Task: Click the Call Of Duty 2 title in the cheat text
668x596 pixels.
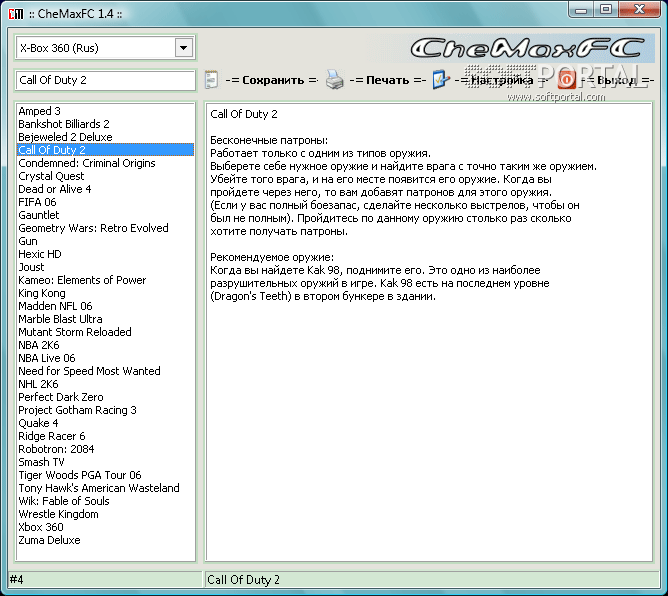Action: point(244,114)
